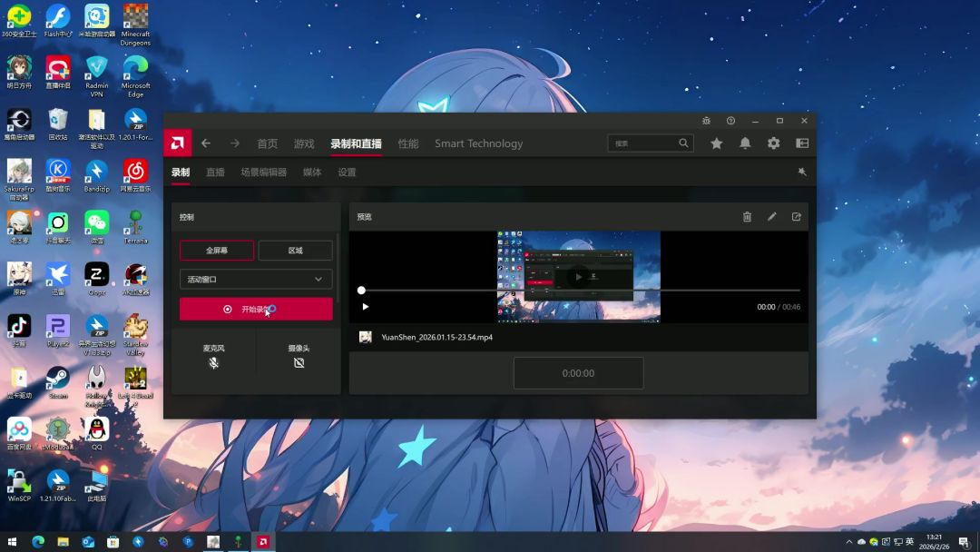Open Windows Start menu
This screenshot has height=552, width=980.
12,542
